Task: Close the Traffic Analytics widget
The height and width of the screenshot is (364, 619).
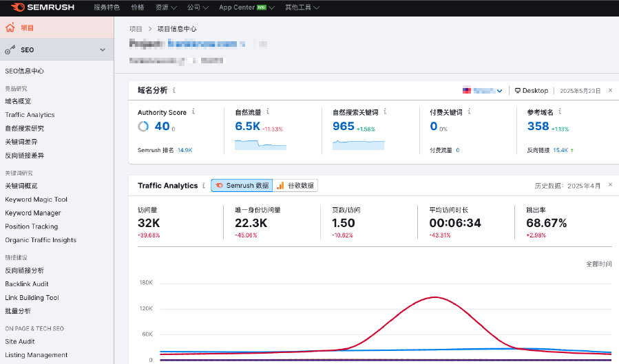Action: coord(610,184)
